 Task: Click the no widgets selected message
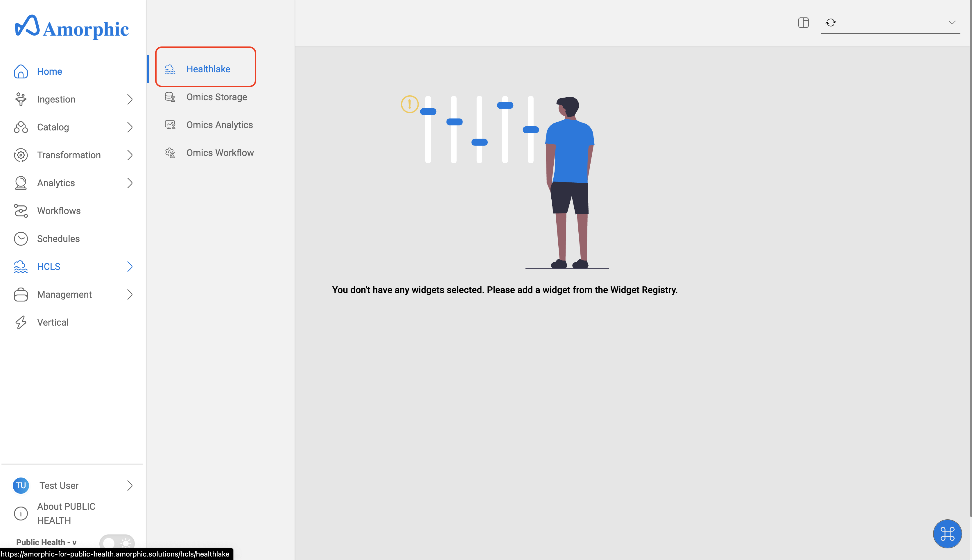[x=505, y=290]
